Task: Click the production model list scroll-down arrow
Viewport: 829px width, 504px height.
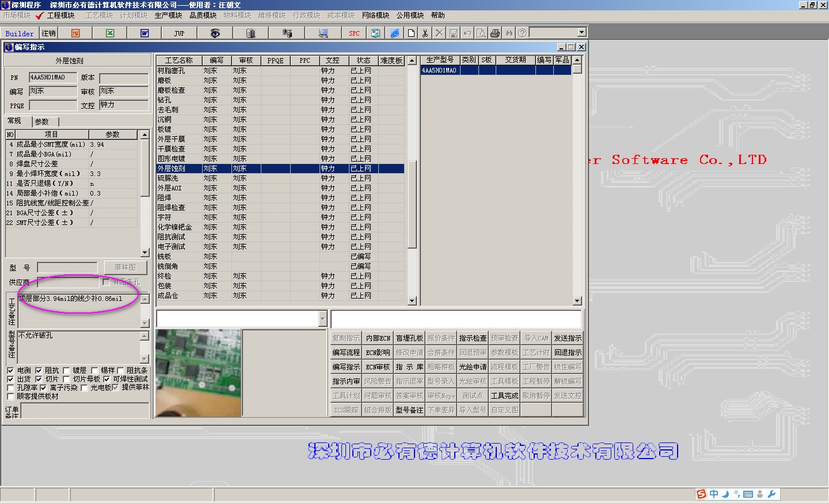Action: pos(577,301)
